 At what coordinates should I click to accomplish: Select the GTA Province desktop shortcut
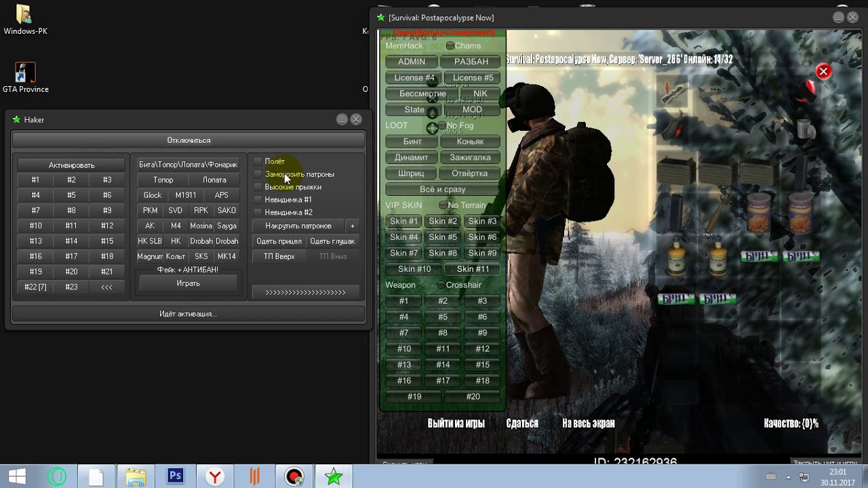click(x=25, y=78)
